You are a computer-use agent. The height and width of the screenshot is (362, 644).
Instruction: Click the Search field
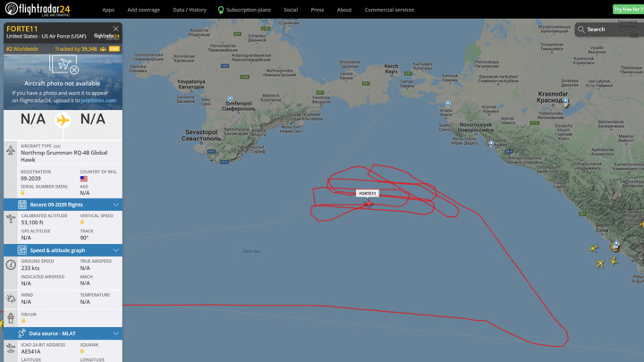(609, 29)
